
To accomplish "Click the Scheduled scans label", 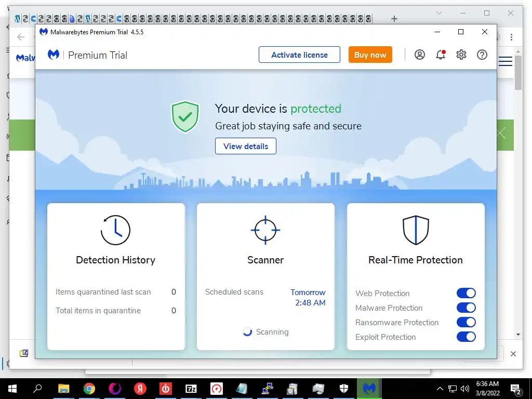I will (x=234, y=292).
